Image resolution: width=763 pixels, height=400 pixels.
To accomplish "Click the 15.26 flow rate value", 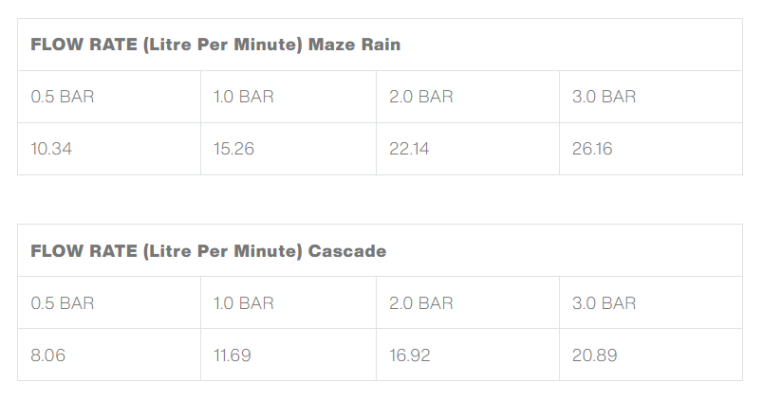I will [234, 149].
